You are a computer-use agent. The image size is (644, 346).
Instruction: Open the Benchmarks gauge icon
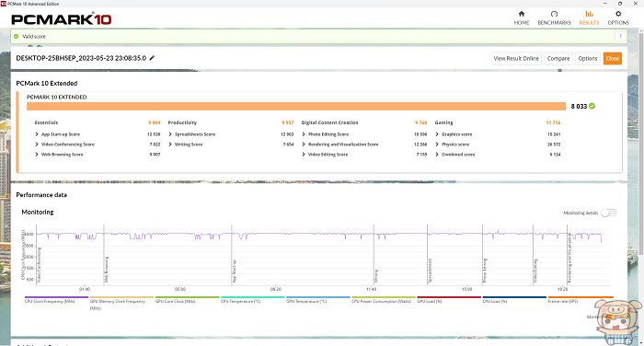point(554,14)
